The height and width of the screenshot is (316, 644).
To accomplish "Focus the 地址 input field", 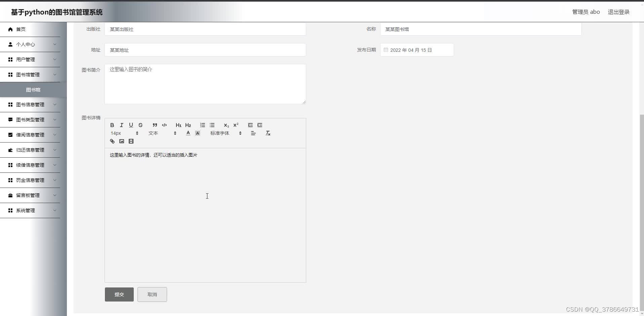I will point(205,50).
